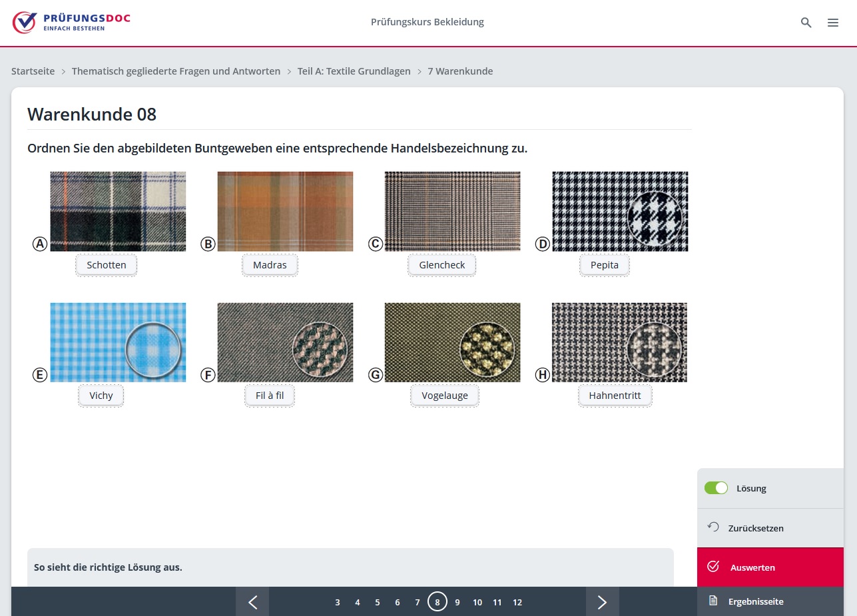Toggle the Lösung switch off
Image resolution: width=857 pixels, height=616 pixels.
coord(716,488)
